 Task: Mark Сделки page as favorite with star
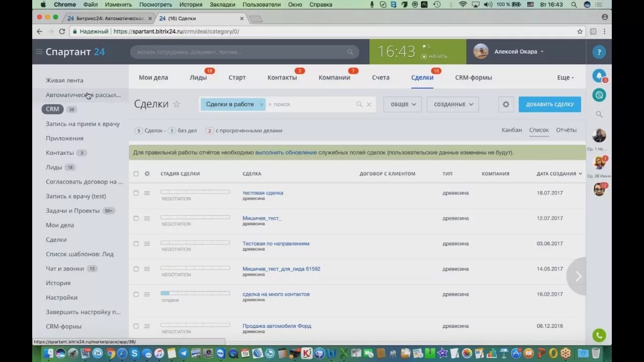(177, 104)
